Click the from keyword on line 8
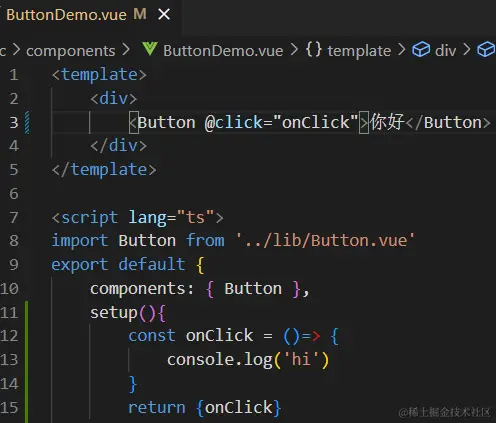The image size is (496, 423). point(205,240)
